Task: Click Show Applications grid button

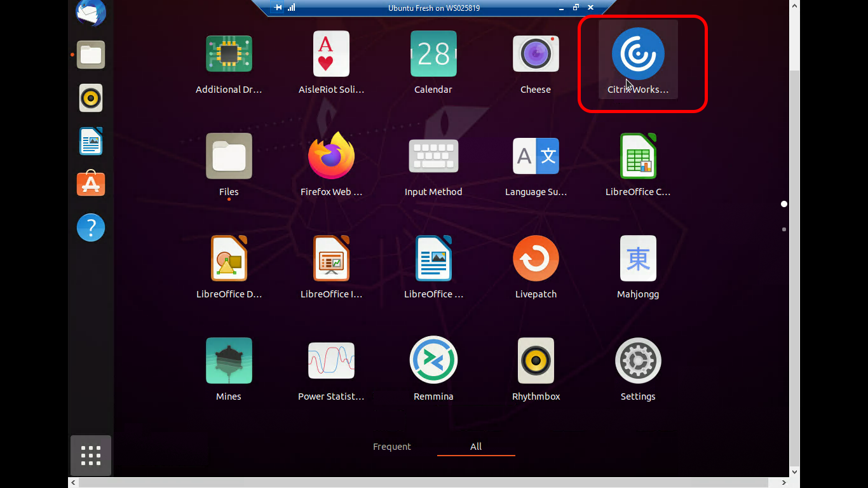Action: point(91,456)
